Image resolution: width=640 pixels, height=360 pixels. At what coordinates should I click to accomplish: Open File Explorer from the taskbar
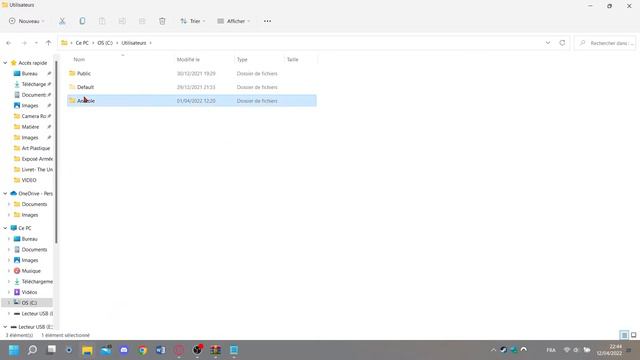click(87, 350)
